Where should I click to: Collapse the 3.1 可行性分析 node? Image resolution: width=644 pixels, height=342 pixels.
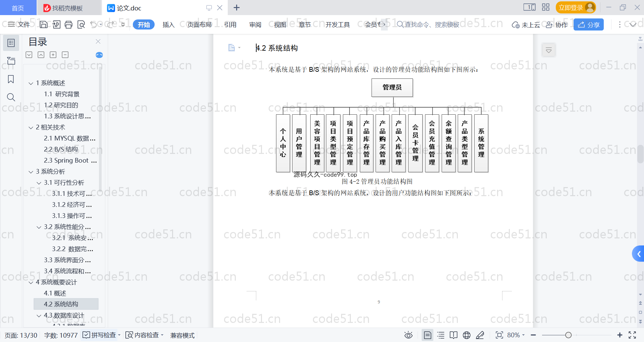coord(39,183)
